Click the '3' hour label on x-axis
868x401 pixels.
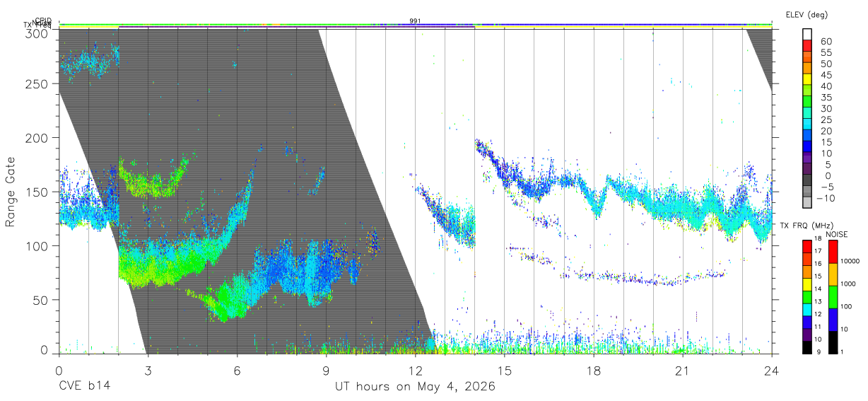[147, 371]
